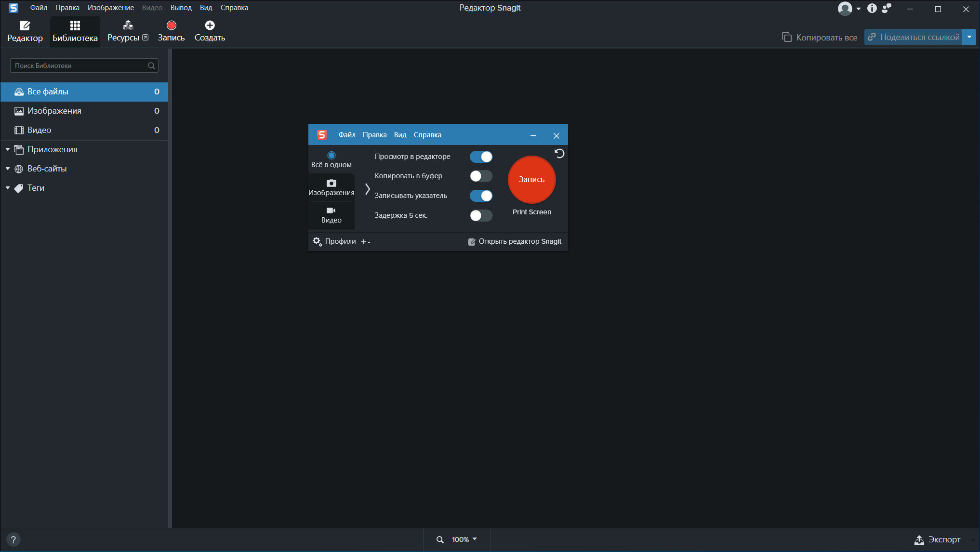Switch to the Библиотека library view
The width and height of the screenshot is (980, 552).
pyautogui.click(x=75, y=31)
